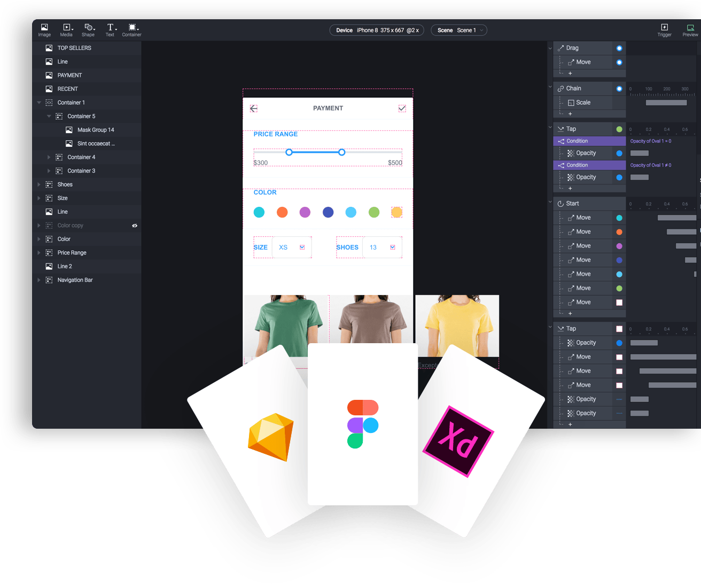Click the 'Opacity of Oval 1 ≠ 0' condition text

651,165
